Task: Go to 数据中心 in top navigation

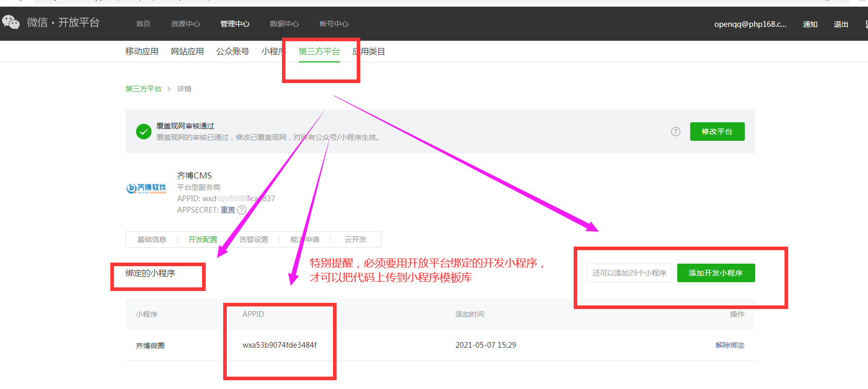Action: (284, 24)
